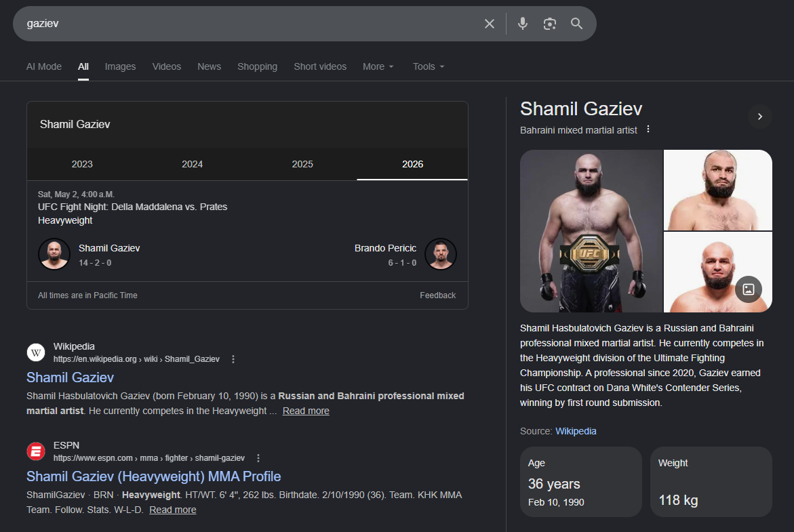794x532 pixels.
Task: Switch to Shopping tab
Action: click(x=257, y=67)
